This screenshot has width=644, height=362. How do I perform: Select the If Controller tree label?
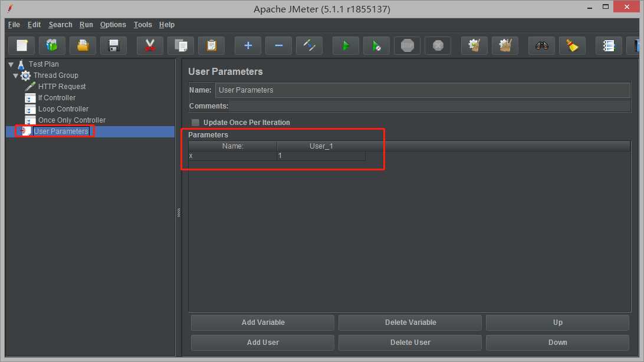(57, 98)
